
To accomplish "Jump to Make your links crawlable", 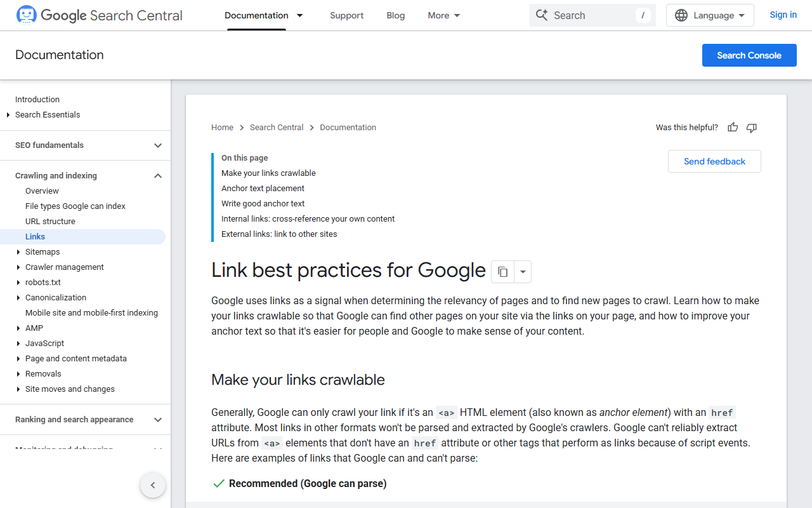I will pos(268,173).
